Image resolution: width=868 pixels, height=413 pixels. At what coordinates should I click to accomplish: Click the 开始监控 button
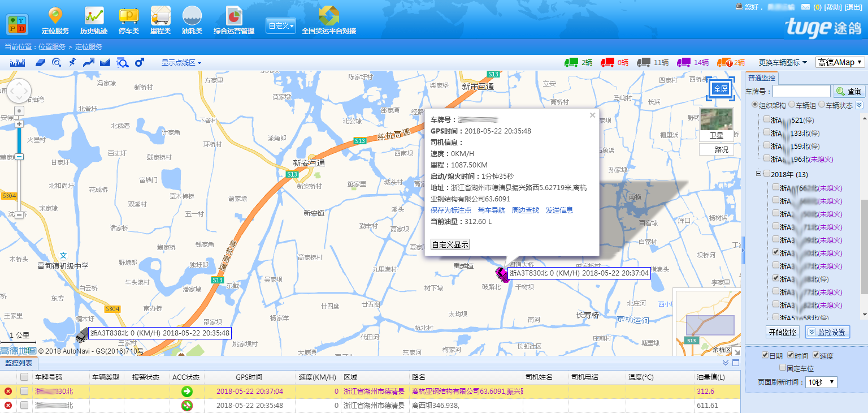(x=782, y=332)
